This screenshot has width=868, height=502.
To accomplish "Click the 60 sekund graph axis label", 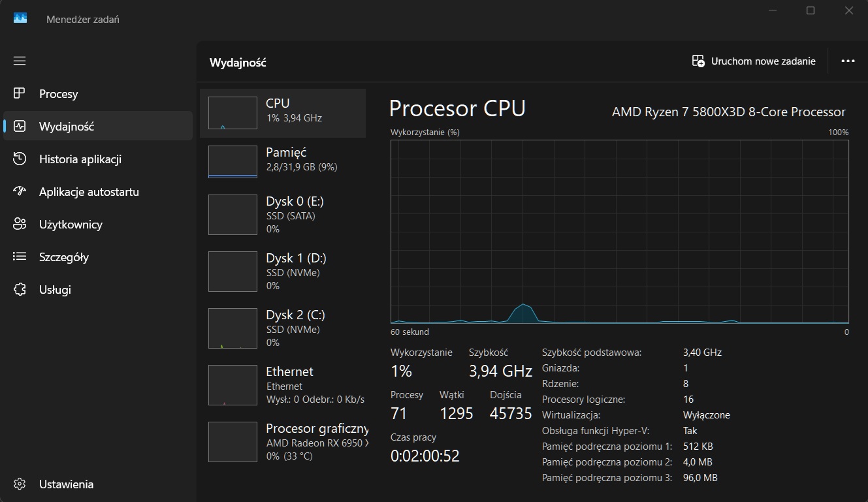I will click(x=410, y=332).
